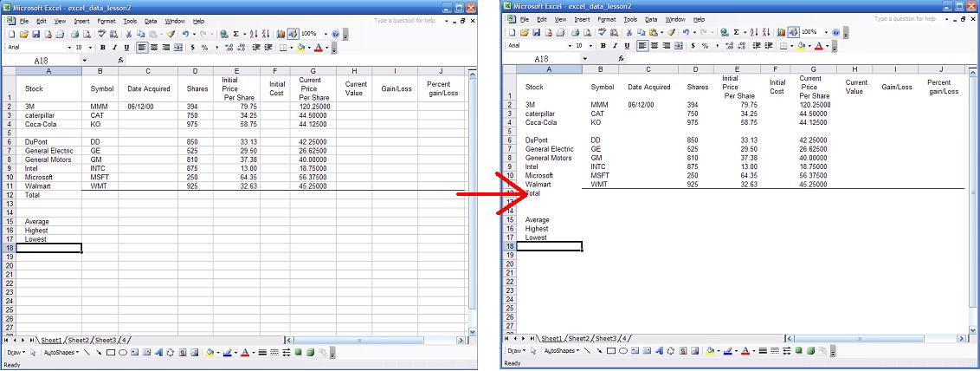Viewport: 980px width, 371px height.
Task: Switch to Sheet2 tab in left window
Action: pos(79,341)
